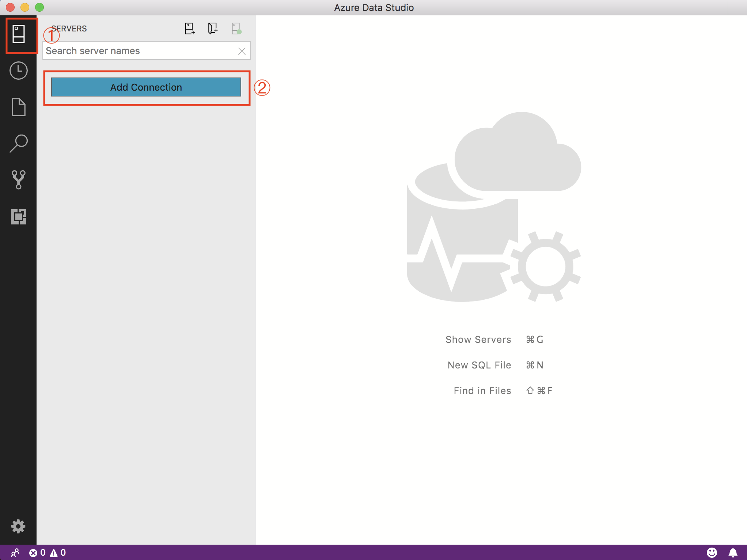Open the Explorer file icon

(18, 107)
